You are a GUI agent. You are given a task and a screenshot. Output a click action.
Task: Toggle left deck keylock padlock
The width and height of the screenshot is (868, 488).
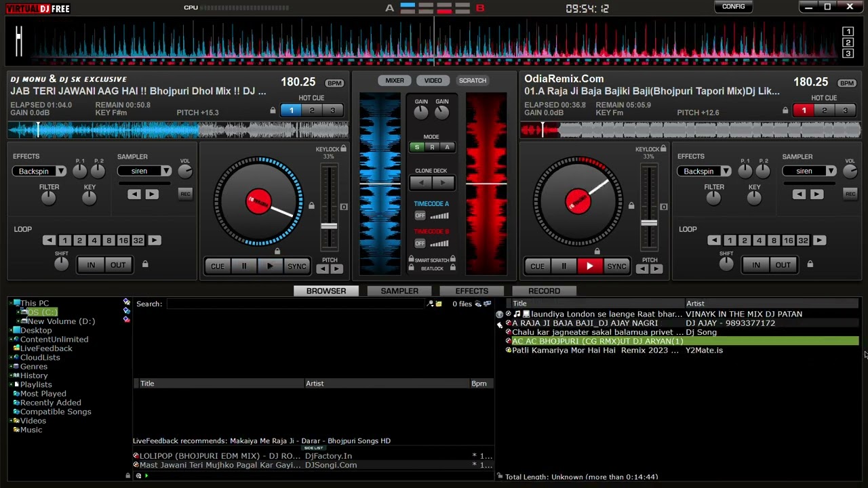tap(344, 149)
